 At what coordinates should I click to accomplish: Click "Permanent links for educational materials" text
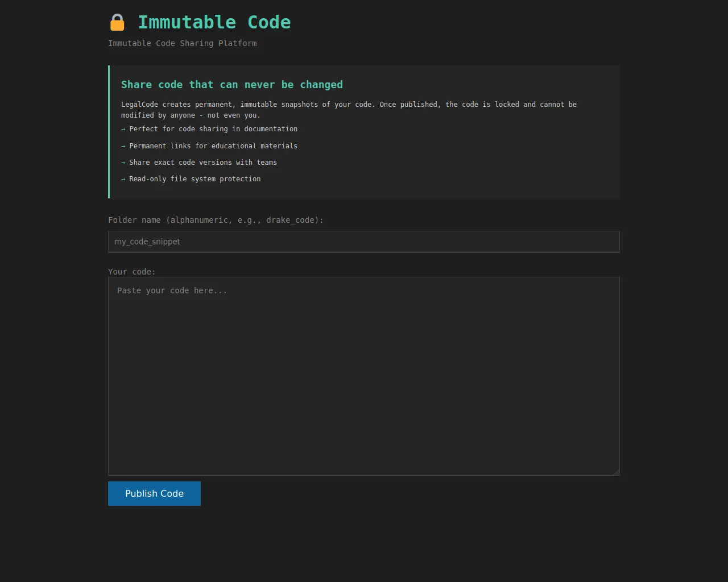pos(213,146)
